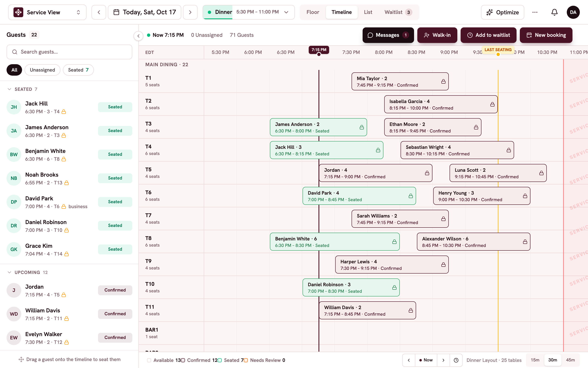This screenshot has width=588, height=368.
Task: Open the Service View switcher dropdown
Action: pos(47,12)
